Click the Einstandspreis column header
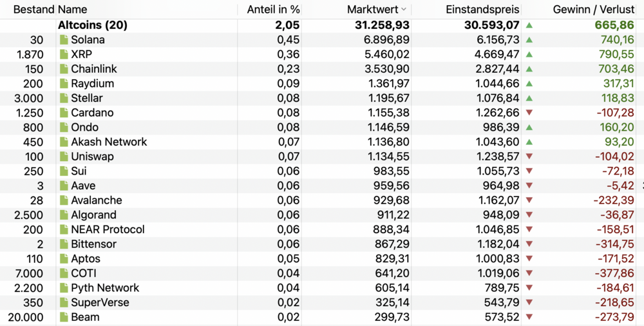Image resolution: width=644 pixels, height=326 pixels. click(482, 10)
